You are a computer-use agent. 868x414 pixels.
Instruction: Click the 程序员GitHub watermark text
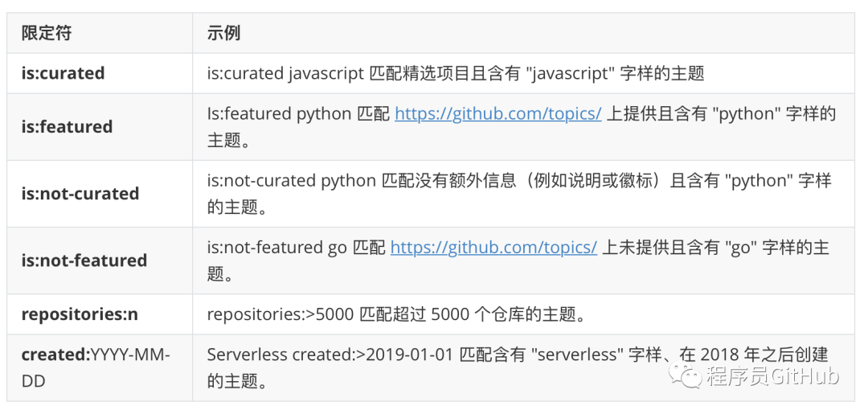coord(772,375)
